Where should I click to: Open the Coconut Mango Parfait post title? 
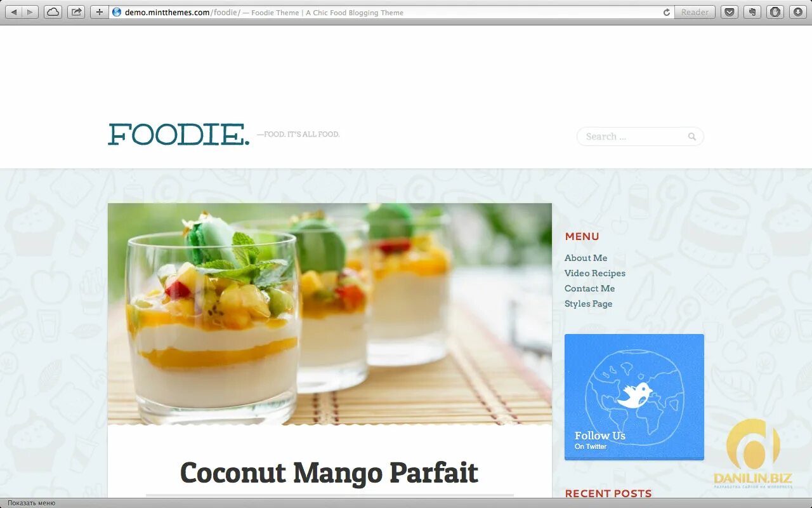pyautogui.click(x=329, y=473)
